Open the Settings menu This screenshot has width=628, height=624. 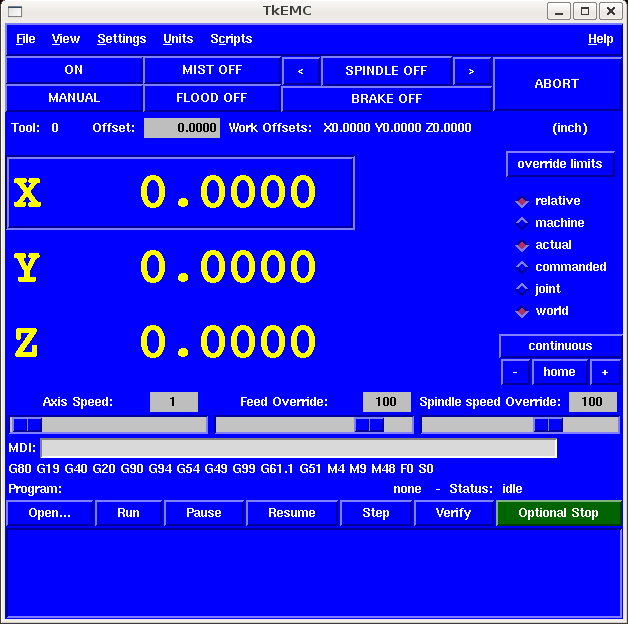click(x=122, y=39)
